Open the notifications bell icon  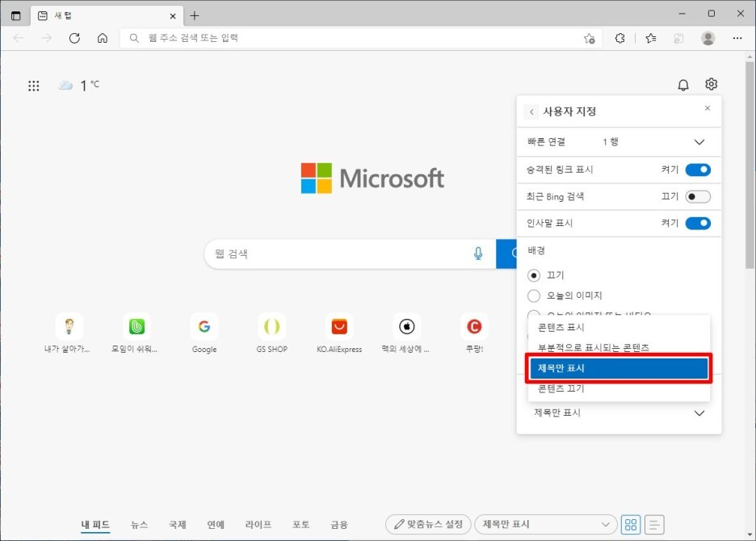pyautogui.click(x=683, y=85)
